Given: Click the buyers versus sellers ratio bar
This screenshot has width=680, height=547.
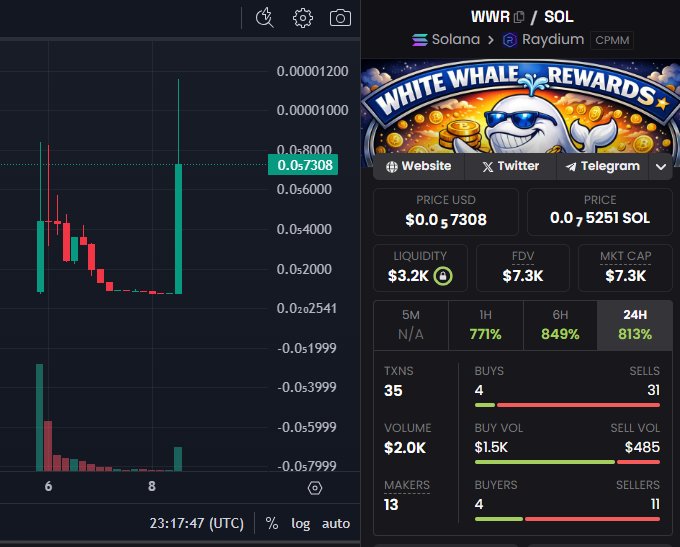Looking at the screenshot, I should pyautogui.click(x=567, y=519).
